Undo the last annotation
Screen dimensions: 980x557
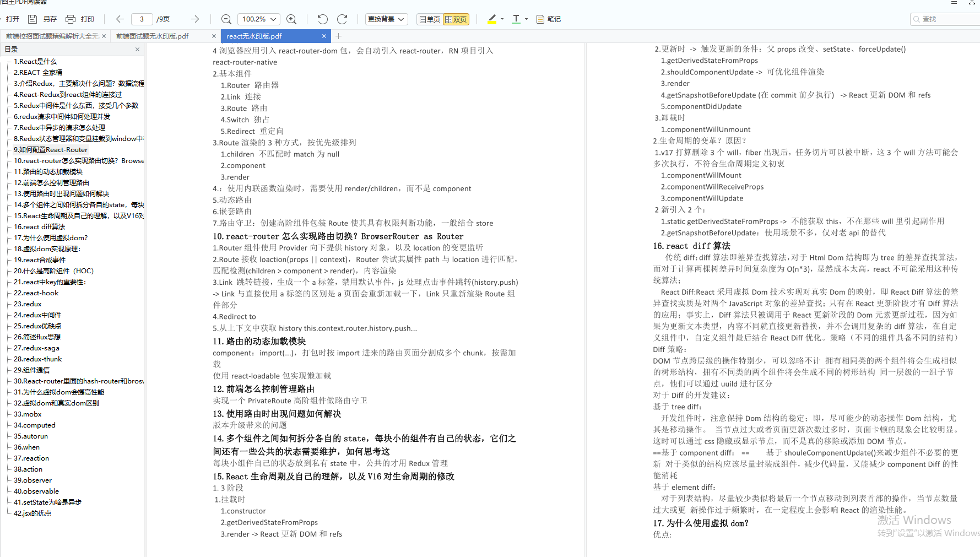point(322,19)
